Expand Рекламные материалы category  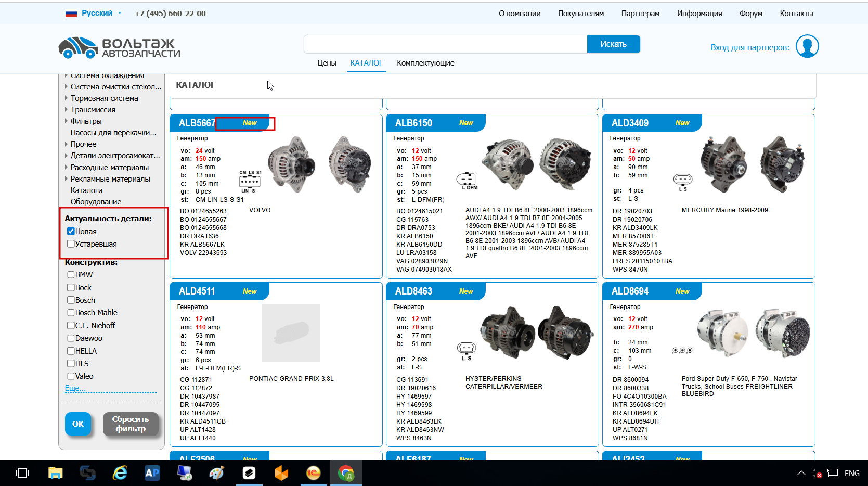(x=66, y=179)
